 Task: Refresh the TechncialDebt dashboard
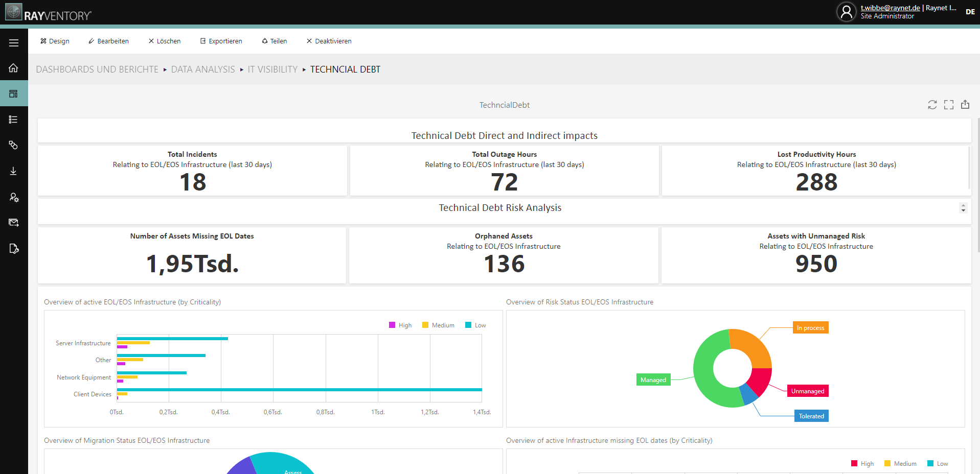[x=932, y=104]
